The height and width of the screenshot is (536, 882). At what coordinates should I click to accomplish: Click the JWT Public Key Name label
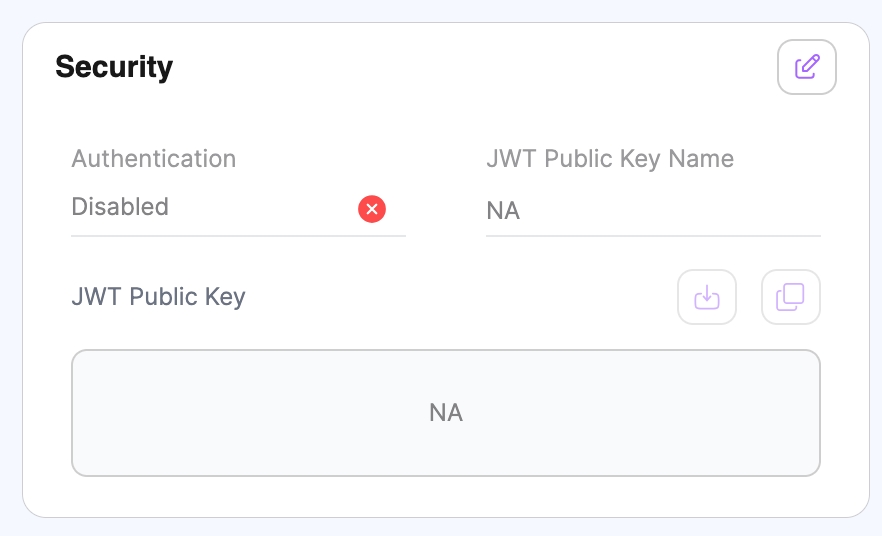610,159
